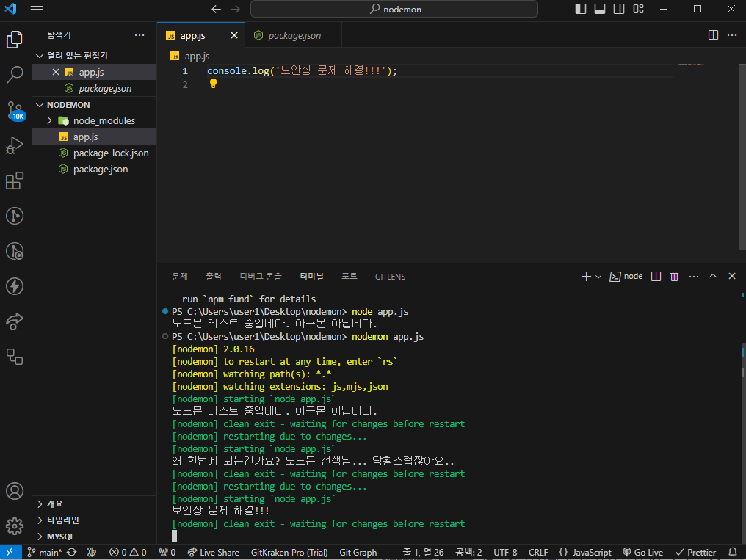Create a new terminal with plus icon
This screenshot has height=560, width=746.
pos(586,277)
